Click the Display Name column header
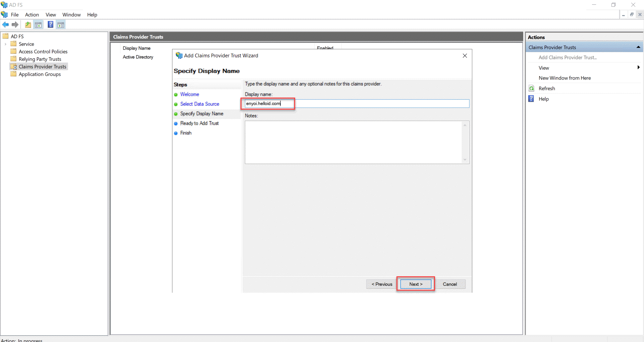644x342 pixels. 137,48
